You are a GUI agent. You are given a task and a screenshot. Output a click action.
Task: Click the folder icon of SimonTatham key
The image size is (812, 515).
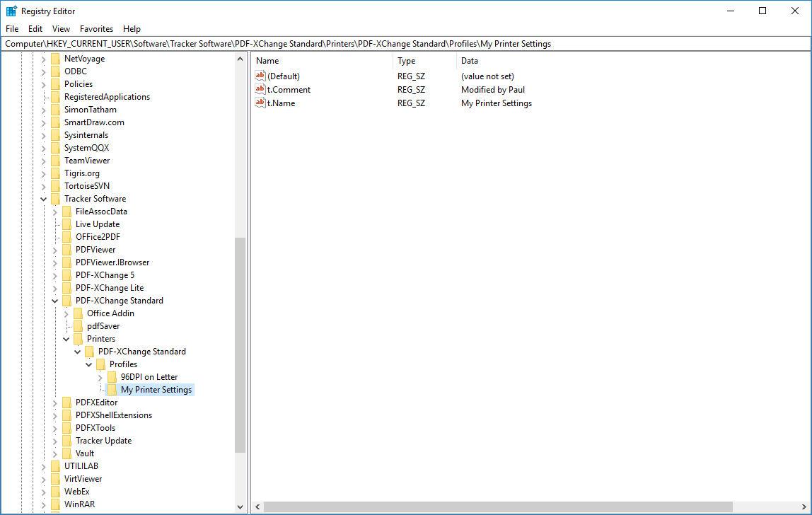(56, 110)
